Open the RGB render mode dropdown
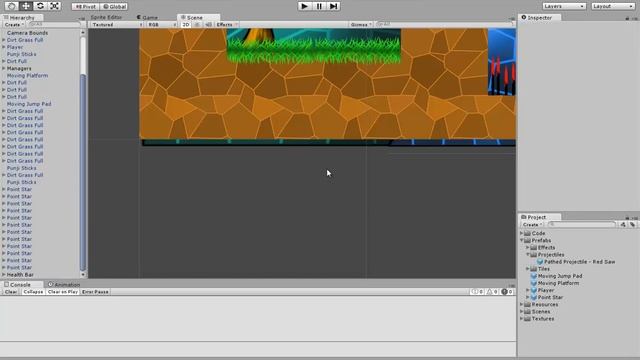Image resolution: width=640 pixels, height=360 pixels. (x=162, y=24)
